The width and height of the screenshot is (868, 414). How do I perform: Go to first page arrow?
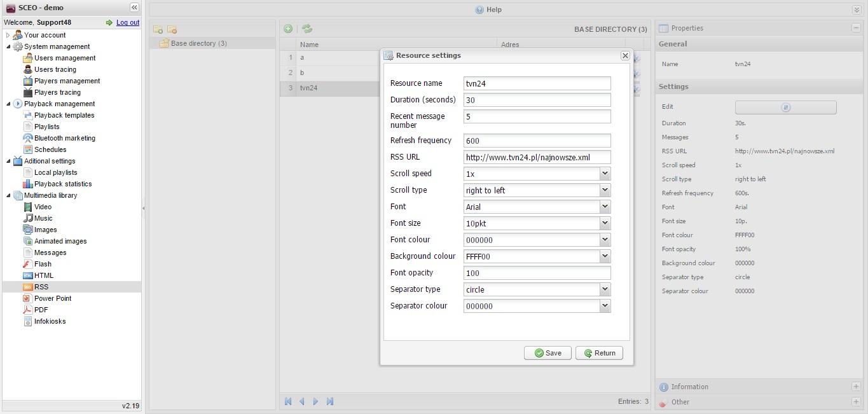click(x=288, y=401)
